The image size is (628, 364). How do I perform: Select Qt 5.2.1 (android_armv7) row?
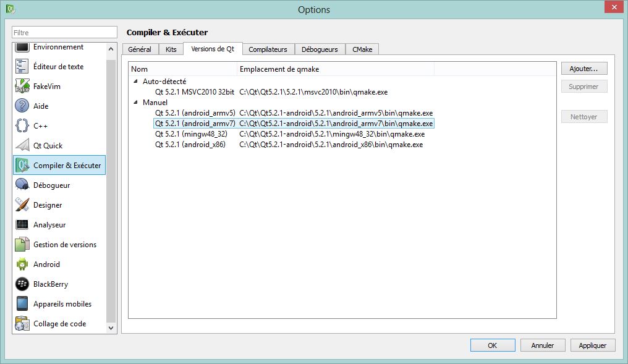[195, 124]
